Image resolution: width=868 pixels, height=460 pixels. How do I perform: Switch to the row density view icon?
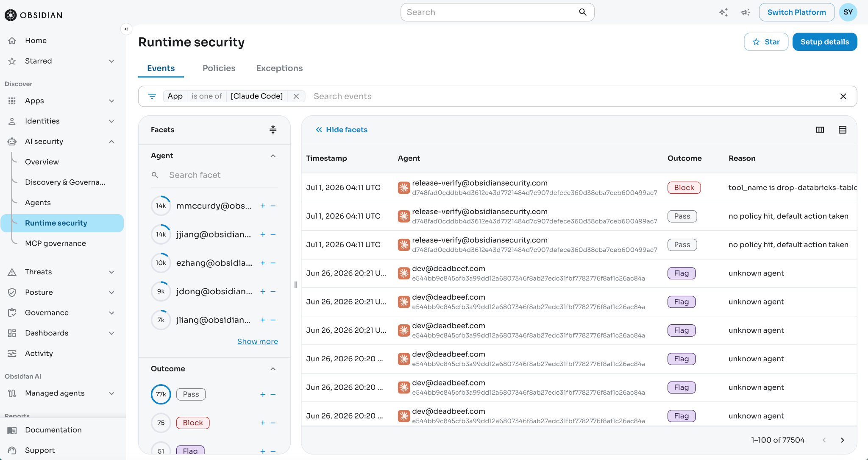(x=843, y=130)
